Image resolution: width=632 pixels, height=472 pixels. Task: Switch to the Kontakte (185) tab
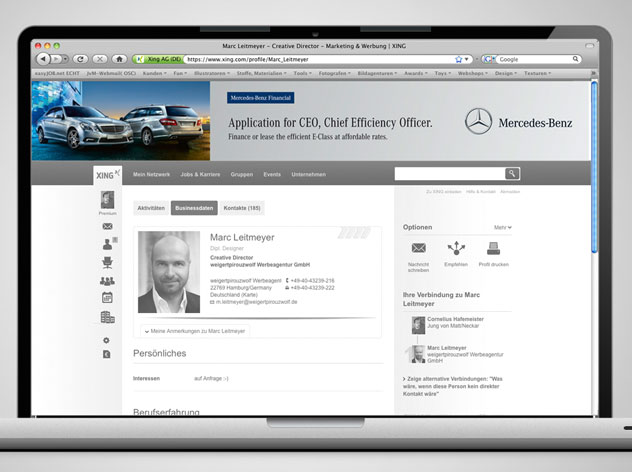pyautogui.click(x=242, y=208)
